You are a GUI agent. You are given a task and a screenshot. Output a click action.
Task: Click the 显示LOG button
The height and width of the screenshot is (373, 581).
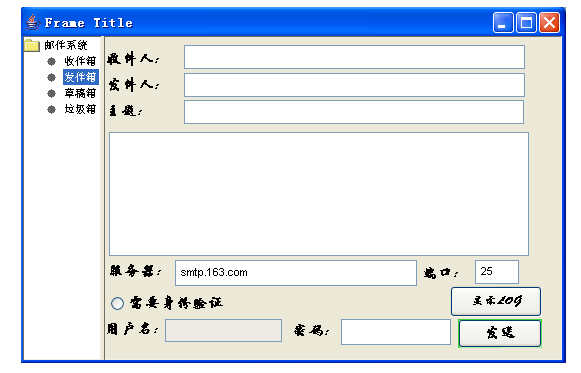(x=496, y=301)
